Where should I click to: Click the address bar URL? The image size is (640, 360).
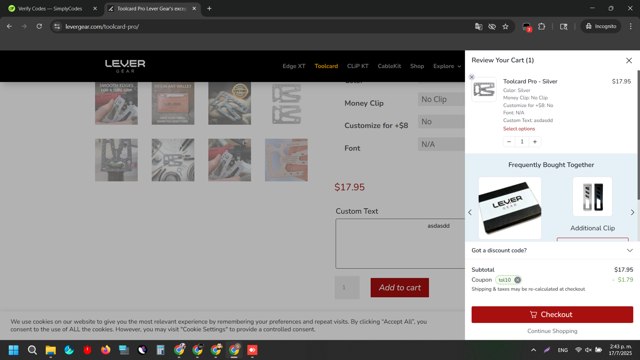(102, 27)
